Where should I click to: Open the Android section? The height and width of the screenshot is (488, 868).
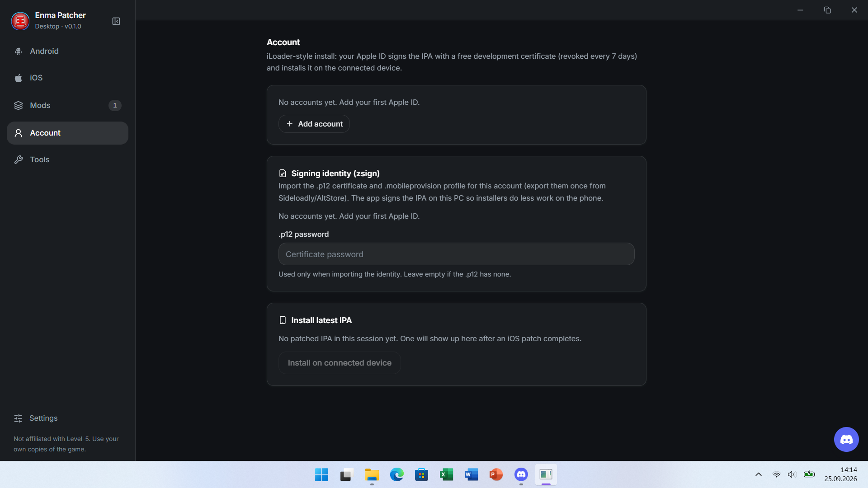[67, 51]
